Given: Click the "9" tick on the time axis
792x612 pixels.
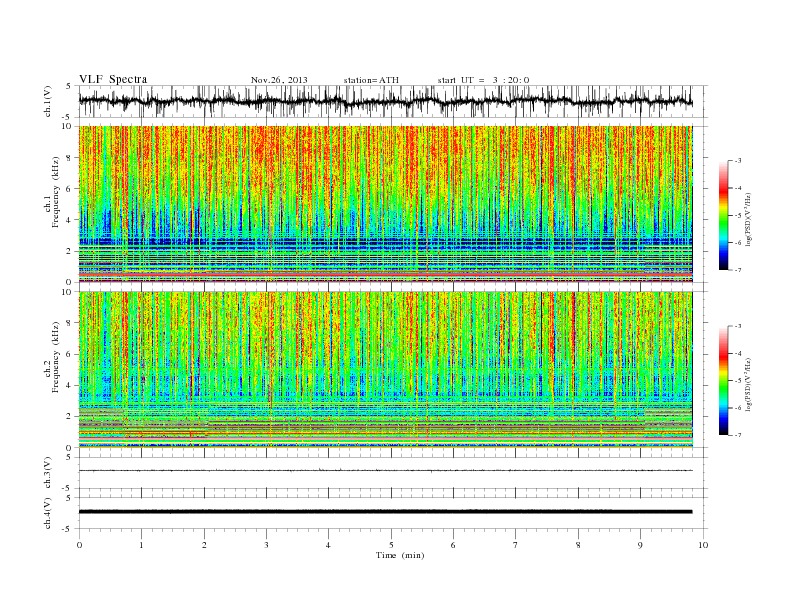Looking at the screenshot, I should (x=640, y=545).
